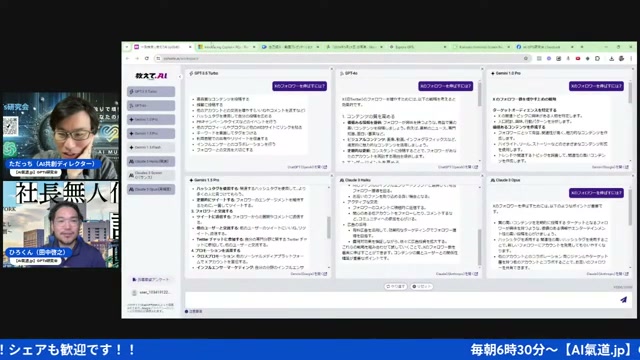640x360 pixels.
Task: Switch to the Explore GPTs tab
Action: (x=417, y=47)
